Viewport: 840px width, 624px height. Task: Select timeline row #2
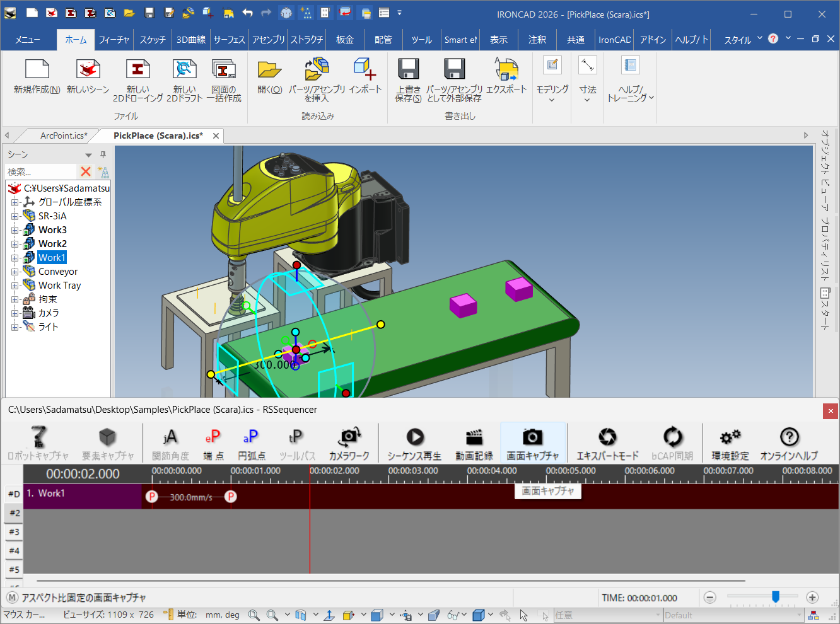tap(14, 513)
